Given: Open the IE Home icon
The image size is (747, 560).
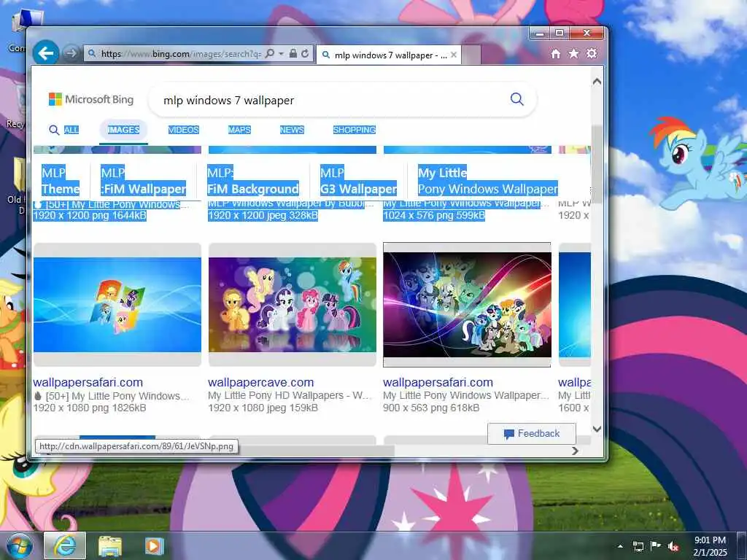Looking at the screenshot, I should (x=555, y=54).
